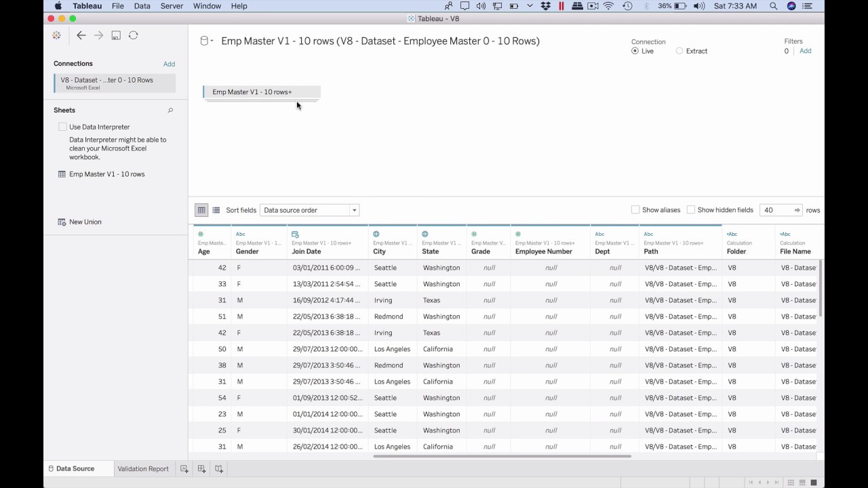Image resolution: width=868 pixels, height=488 pixels.
Task: Click the Tableau logo start-page icon
Action: [x=56, y=35]
